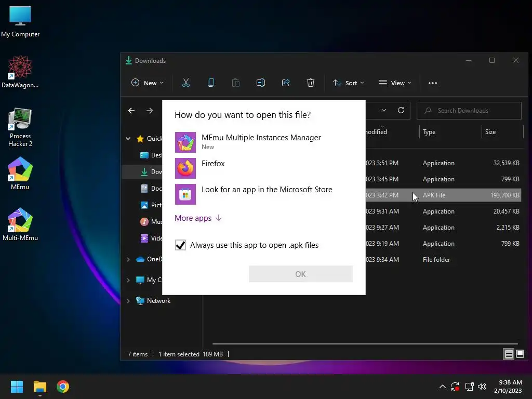This screenshot has width=532, height=399.
Task: Click the sync status tray icon
Action: click(455, 387)
